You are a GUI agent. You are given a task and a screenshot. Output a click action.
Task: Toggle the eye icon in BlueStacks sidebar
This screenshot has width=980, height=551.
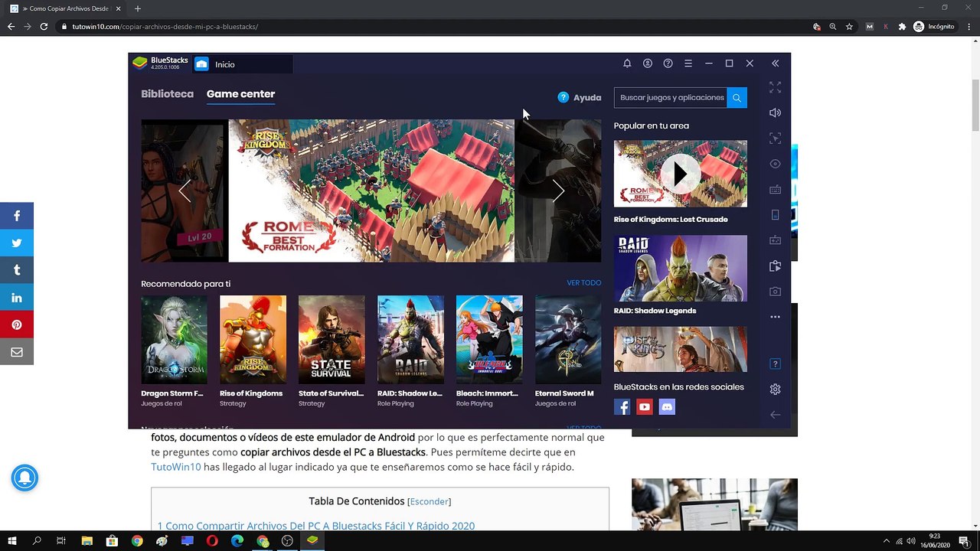(776, 164)
